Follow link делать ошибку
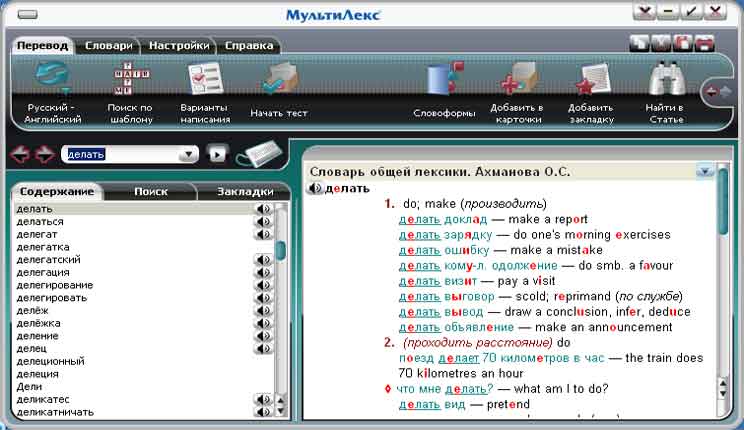Image resolution: width=744 pixels, height=430 pixels. [444, 250]
